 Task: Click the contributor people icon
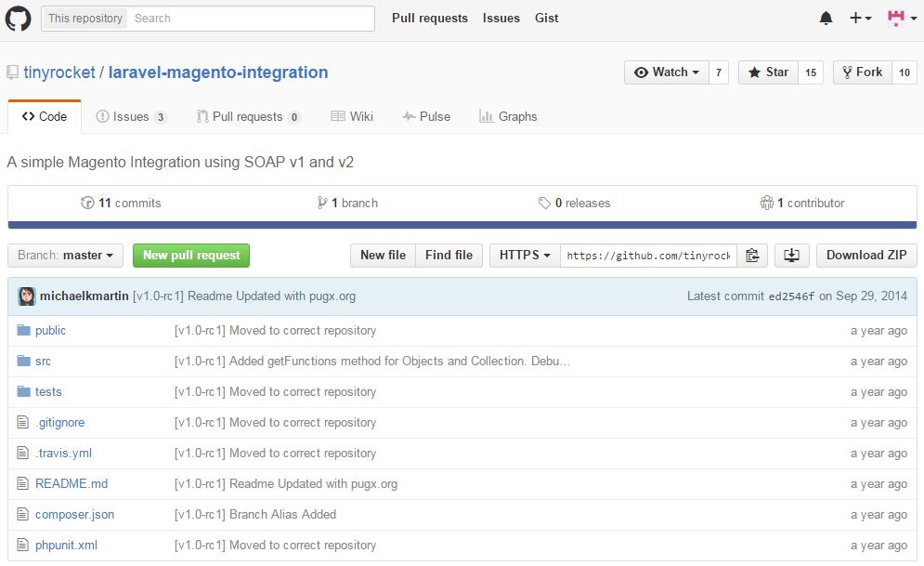(x=767, y=203)
